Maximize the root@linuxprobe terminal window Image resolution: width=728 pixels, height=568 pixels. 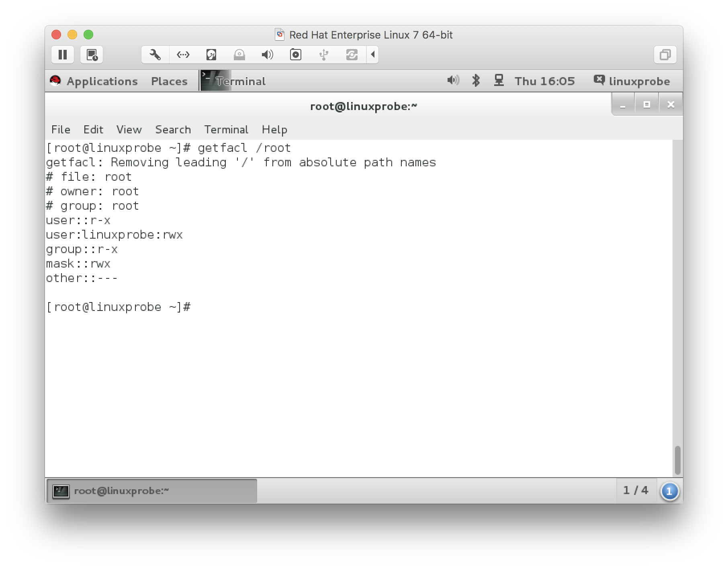[x=647, y=105]
